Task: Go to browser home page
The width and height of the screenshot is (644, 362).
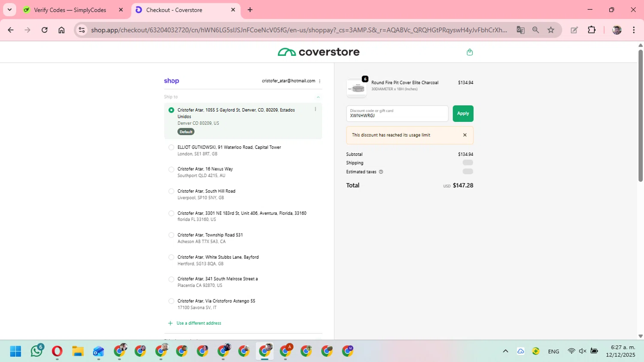Action: point(61,30)
